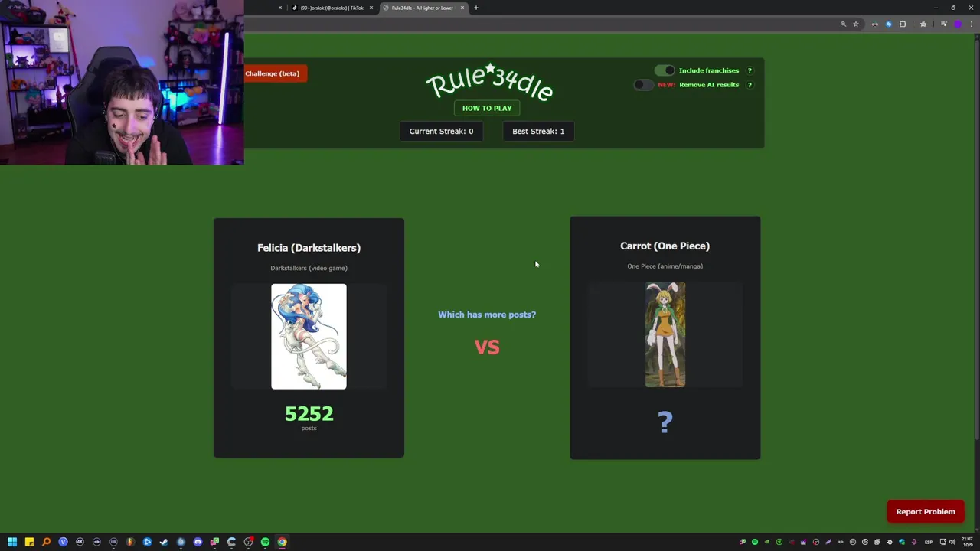Open the clock showing 21:07
The width and height of the screenshot is (980, 551).
(967, 542)
